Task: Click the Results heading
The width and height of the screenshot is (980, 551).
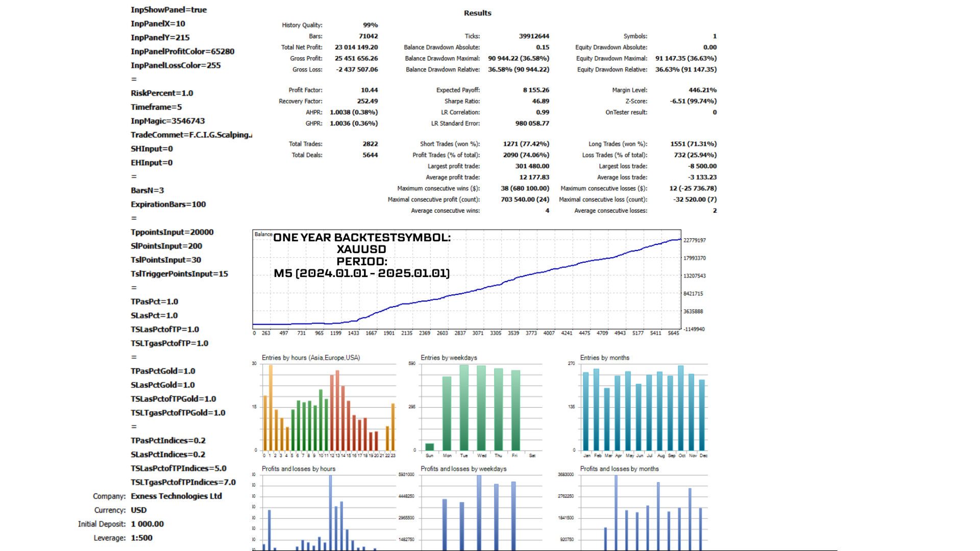Action: [x=477, y=13]
